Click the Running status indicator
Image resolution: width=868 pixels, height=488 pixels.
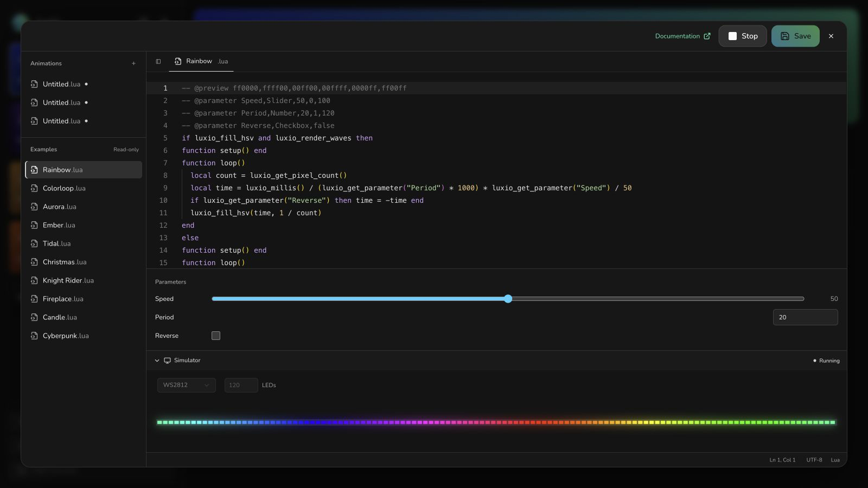tap(826, 361)
